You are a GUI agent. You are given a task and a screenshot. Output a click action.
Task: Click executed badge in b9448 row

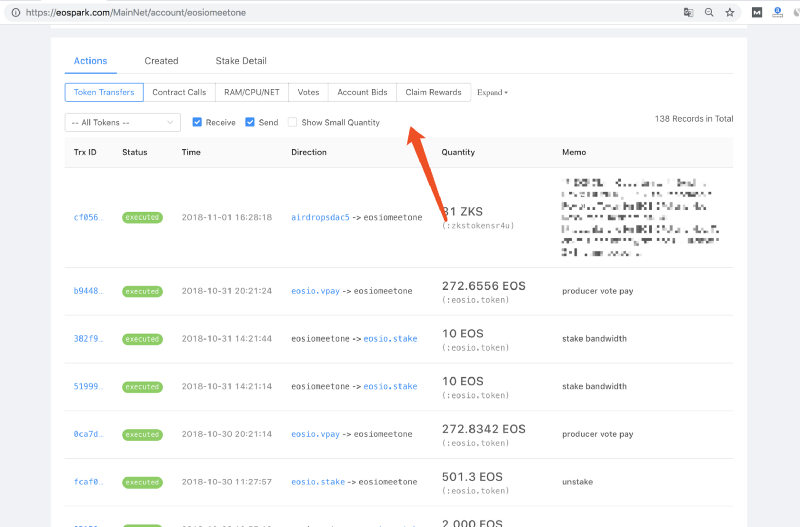point(142,291)
